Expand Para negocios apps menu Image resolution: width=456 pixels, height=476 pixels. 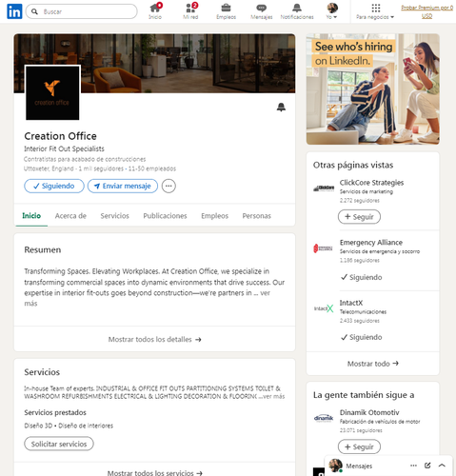(375, 11)
